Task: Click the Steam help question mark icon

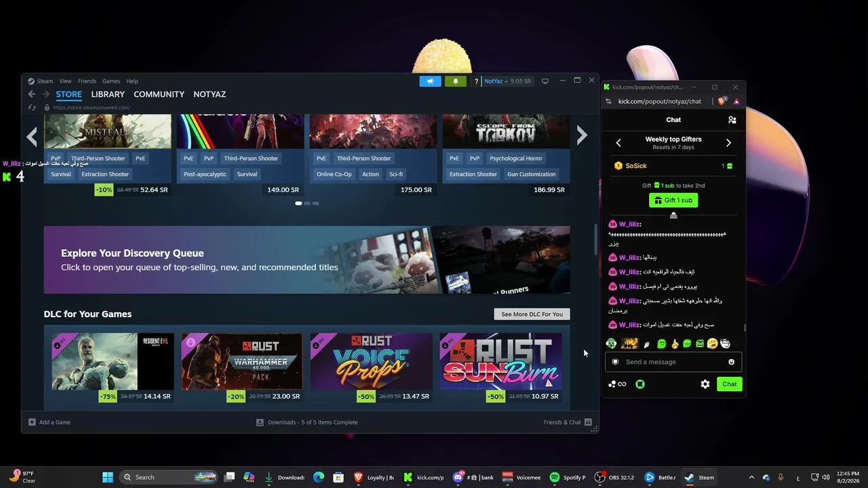Action: [476, 81]
